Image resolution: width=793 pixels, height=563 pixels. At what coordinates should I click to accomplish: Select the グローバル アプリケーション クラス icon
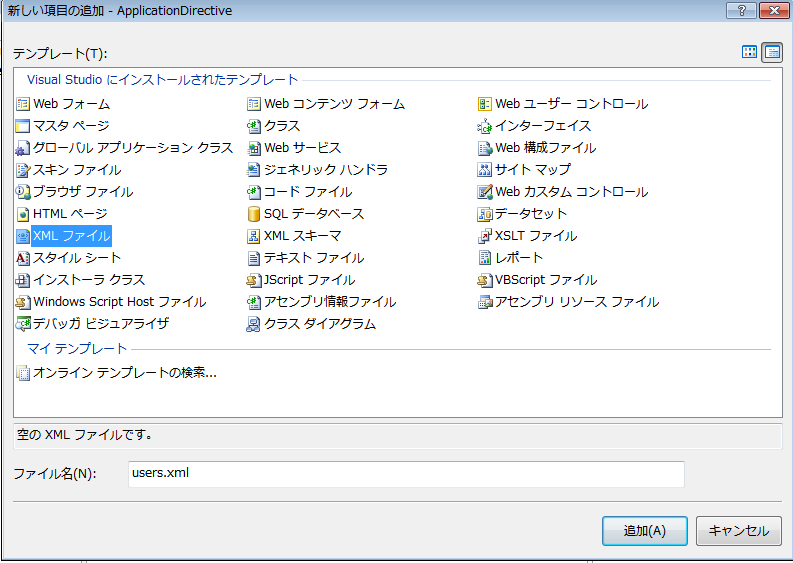pos(23,148)
